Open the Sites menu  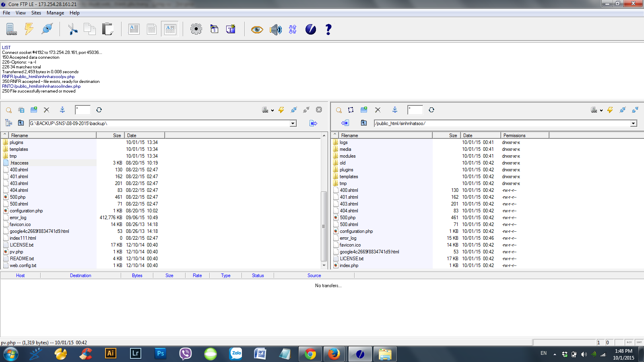(36, 13)
